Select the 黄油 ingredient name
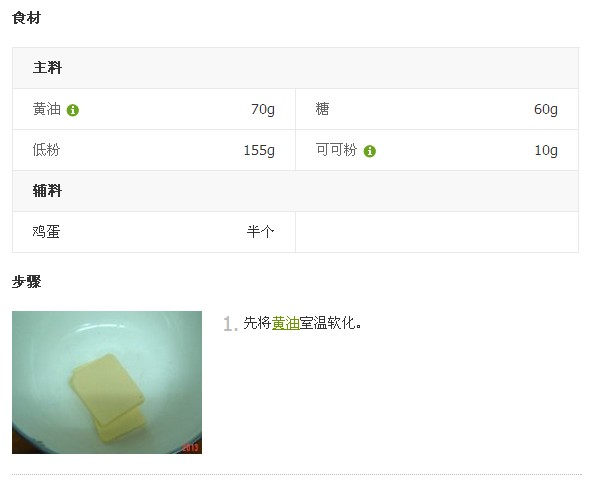Viewport: 595px width, 484px height. (x=47, y=109)
